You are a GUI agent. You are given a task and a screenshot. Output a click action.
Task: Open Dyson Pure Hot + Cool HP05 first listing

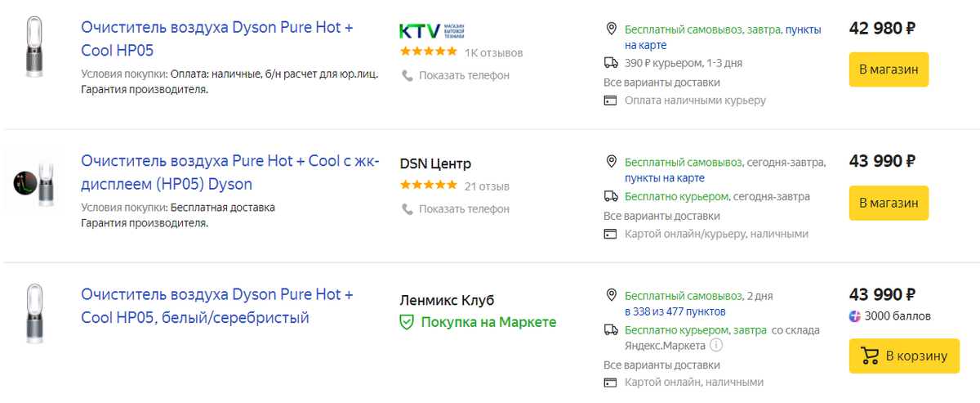coord(217,38)
